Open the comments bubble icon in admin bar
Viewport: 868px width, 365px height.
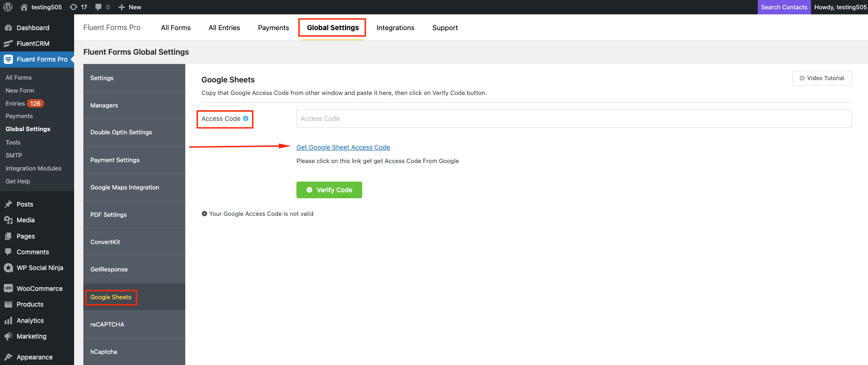98,7
